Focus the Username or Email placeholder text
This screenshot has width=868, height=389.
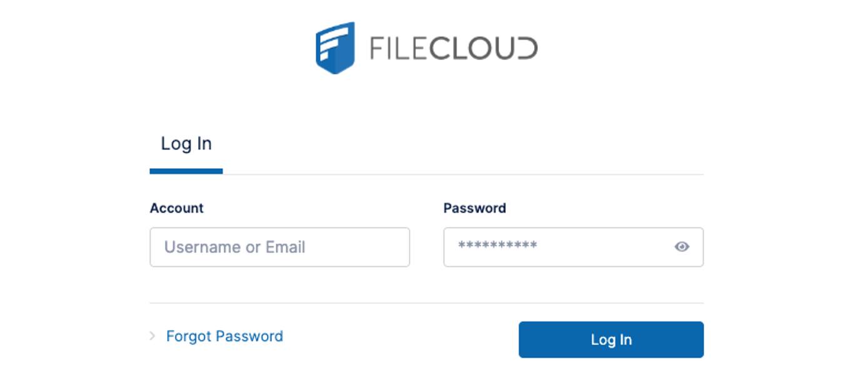coord(235,247)
